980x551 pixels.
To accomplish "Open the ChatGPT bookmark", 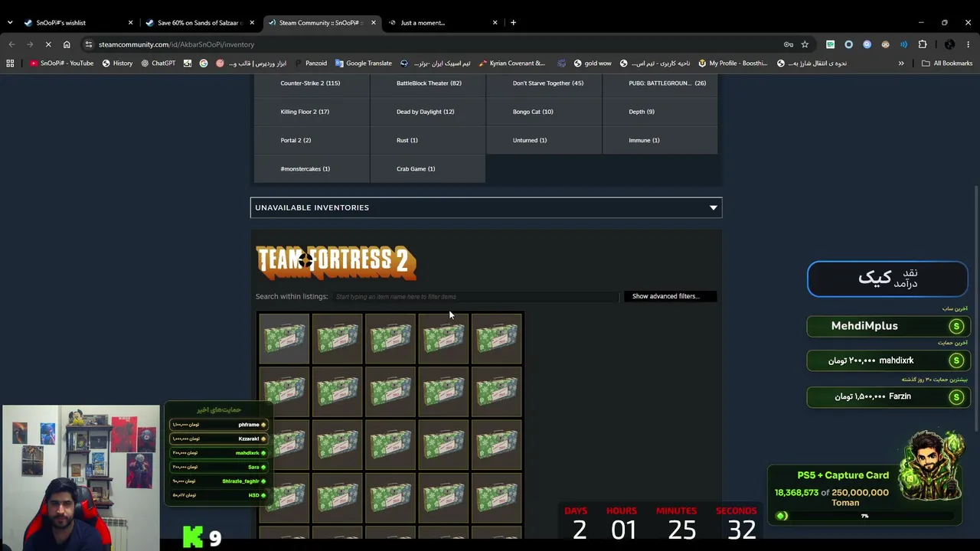I will (x=157, y=64).
